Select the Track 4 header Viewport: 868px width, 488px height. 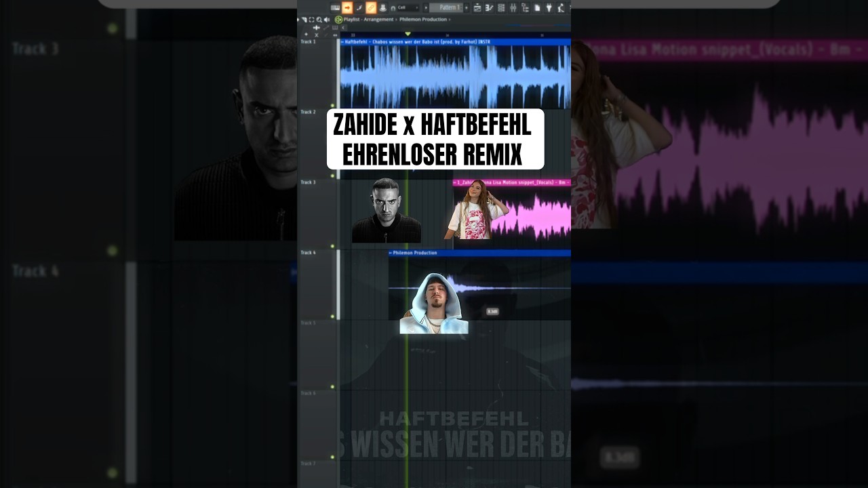point(317,284)
